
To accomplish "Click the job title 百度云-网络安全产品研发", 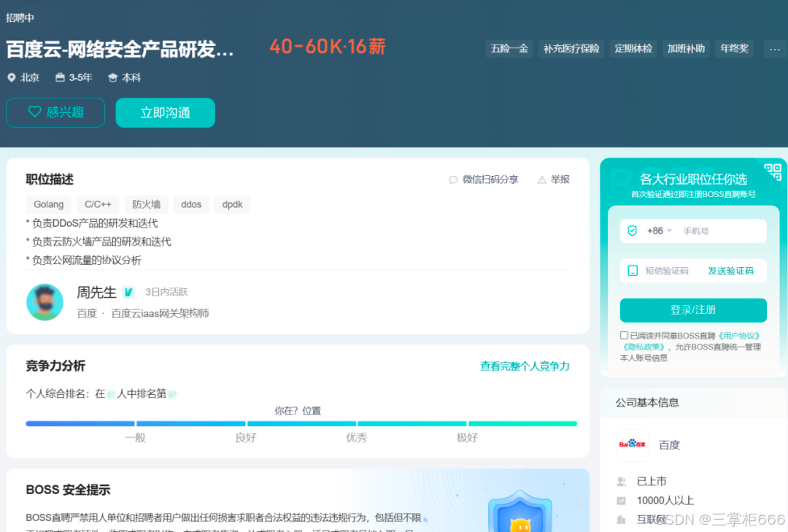I will 120,50.
